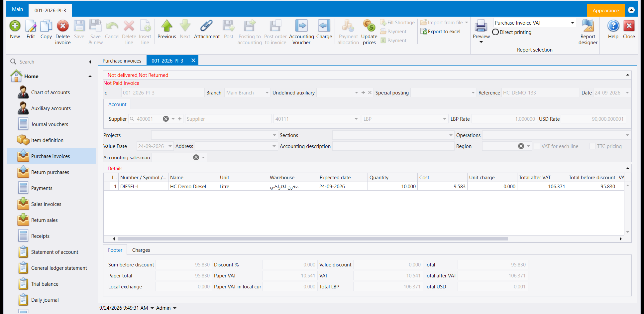Open Chart of accounts in sidebar
This screenshot has height=314, width=644.
(51, 92)
